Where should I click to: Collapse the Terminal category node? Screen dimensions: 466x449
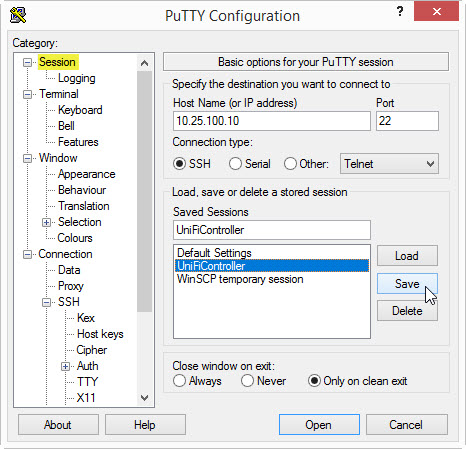coord(28,94)
